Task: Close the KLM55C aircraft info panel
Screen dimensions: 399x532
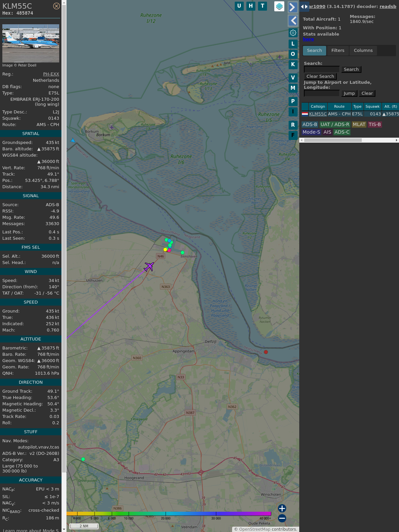Action: (57, 6)
